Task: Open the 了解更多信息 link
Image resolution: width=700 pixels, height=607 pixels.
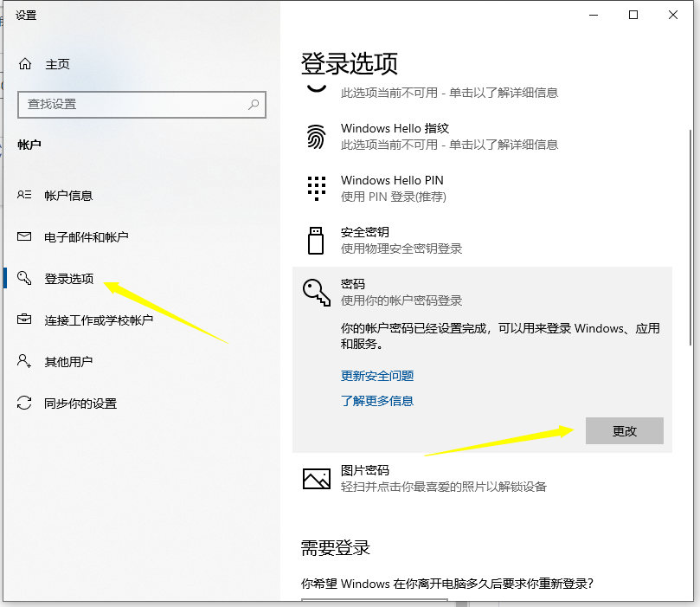Action: click(x=377, y=401)
